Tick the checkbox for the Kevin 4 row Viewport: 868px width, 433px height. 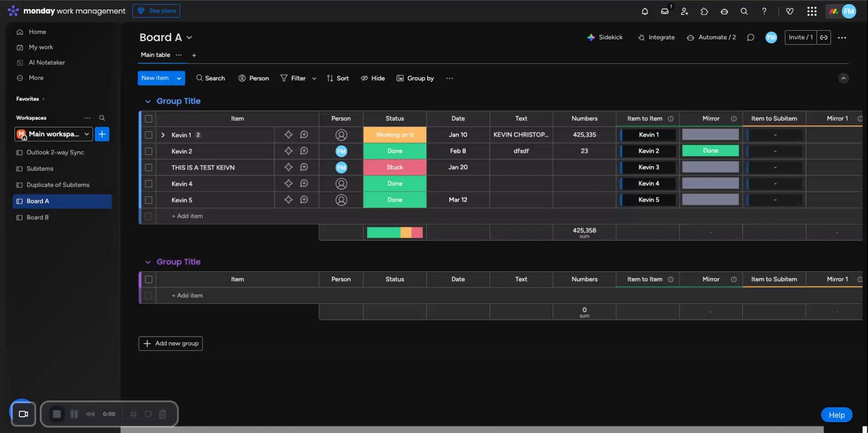(149, 184)
